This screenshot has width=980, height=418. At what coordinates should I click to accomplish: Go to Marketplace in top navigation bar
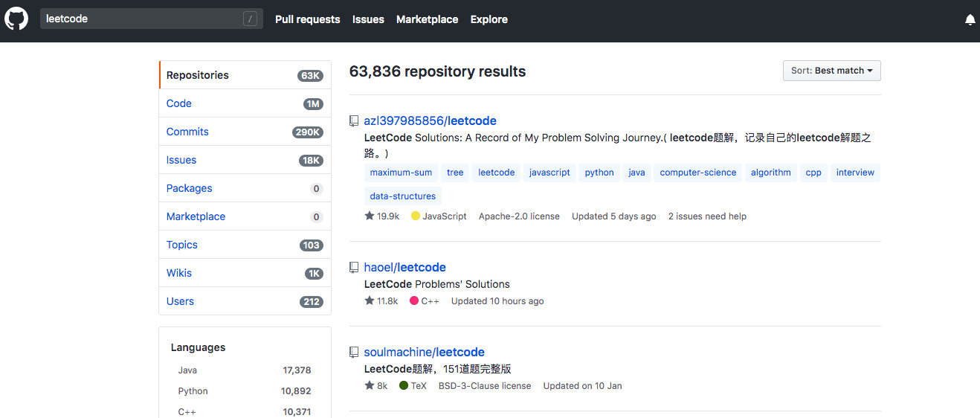tap(427, 19)
